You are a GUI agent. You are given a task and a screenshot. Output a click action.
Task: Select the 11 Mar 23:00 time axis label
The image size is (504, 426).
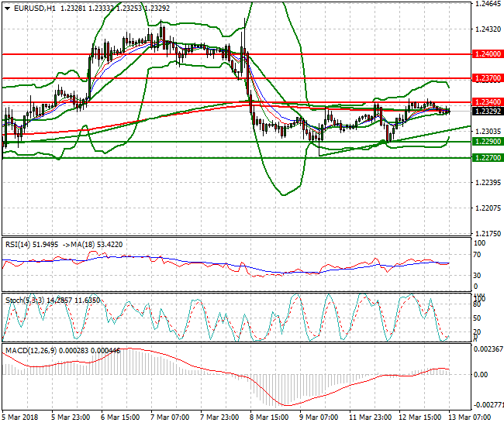click(x=370, y=418)
